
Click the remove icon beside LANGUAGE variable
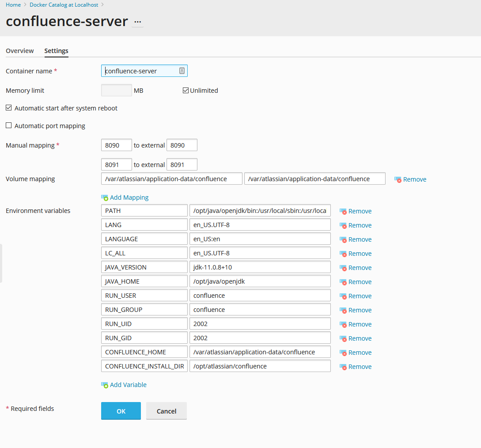point(343,239)
